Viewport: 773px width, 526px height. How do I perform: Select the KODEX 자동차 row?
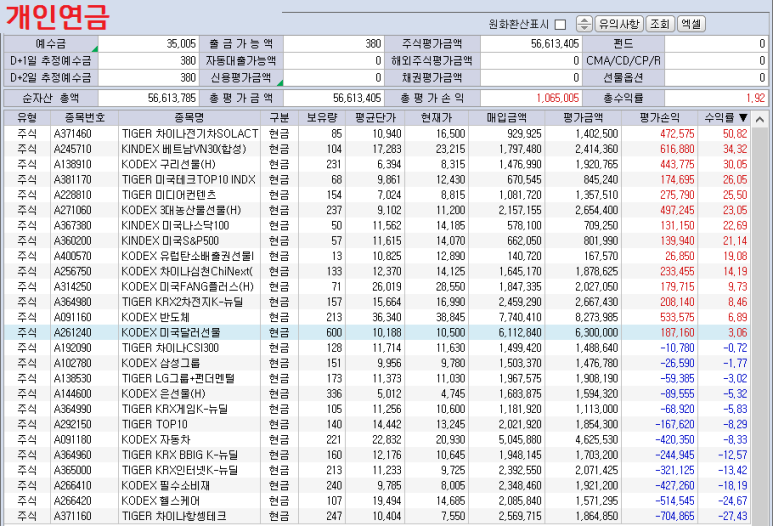point(377,439)
